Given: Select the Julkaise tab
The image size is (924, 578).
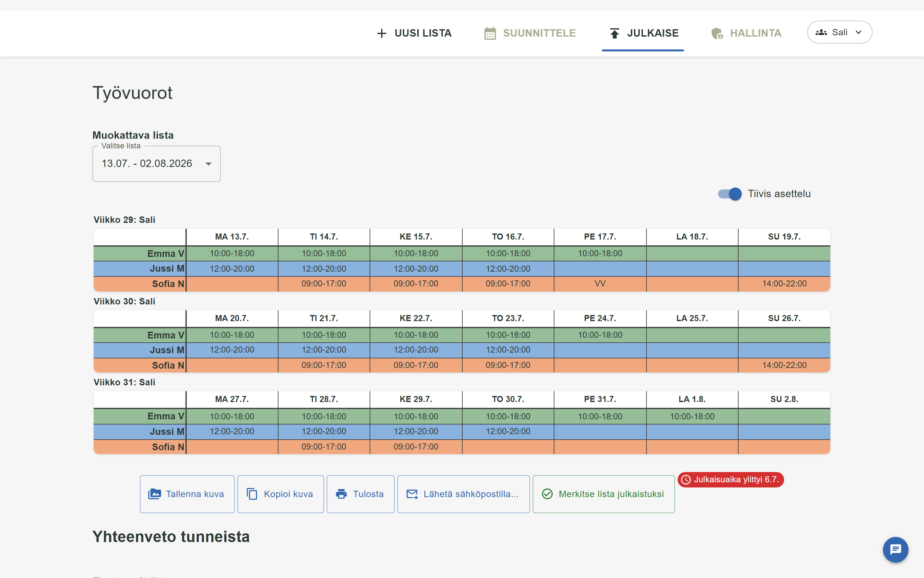Looking at the screenshot, I should click(643, 33).
